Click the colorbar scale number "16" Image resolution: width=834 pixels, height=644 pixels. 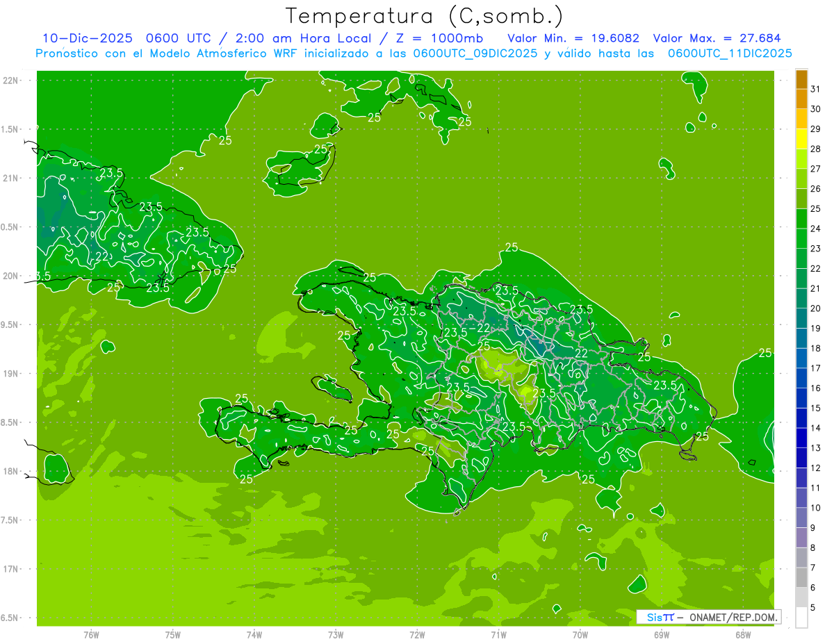tap(815, 388)
